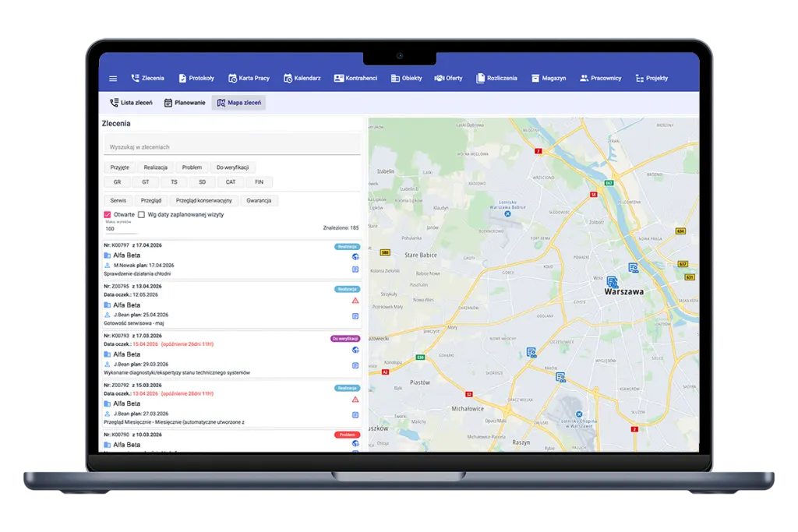The width and height of the screenshot is (798, 532).
Task: Toggle the Gwarancja type filter
Action: 259,200
